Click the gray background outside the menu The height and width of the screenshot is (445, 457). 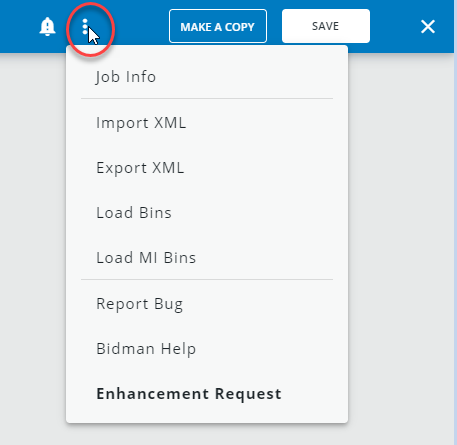(x=400, y=233)
